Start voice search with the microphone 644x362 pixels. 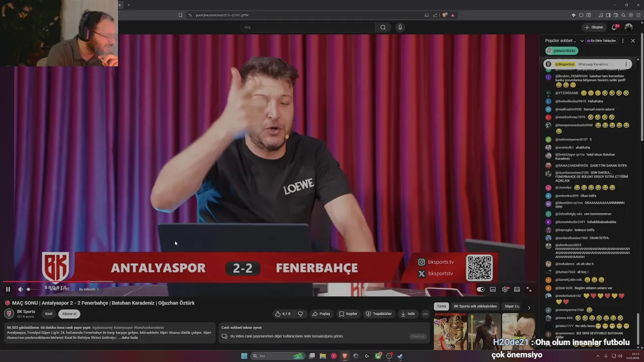point(400,27)
